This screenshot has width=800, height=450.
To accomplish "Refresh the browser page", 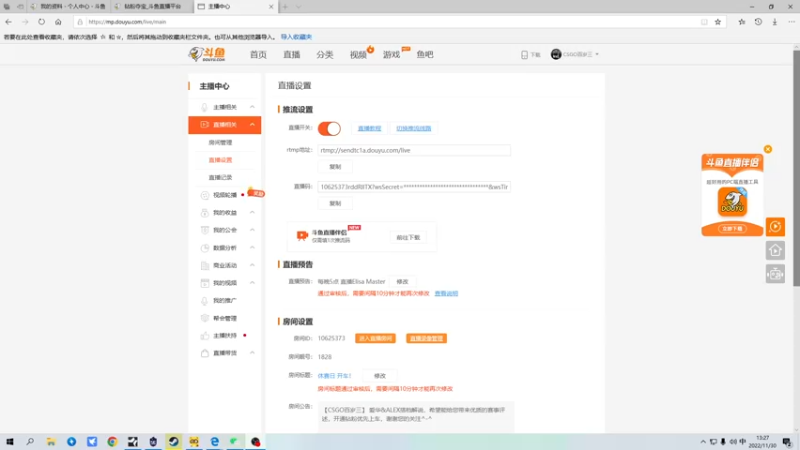I will [41, 22].
